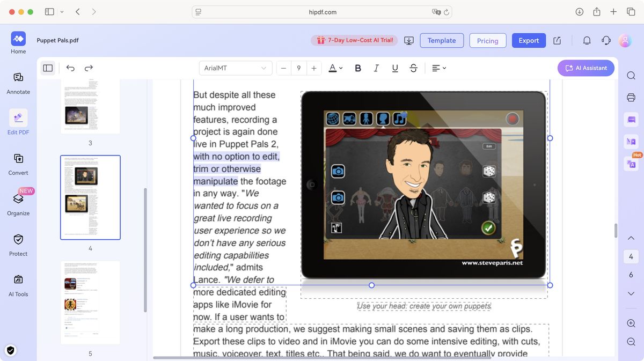Undo the last edit

click(71, 68)
